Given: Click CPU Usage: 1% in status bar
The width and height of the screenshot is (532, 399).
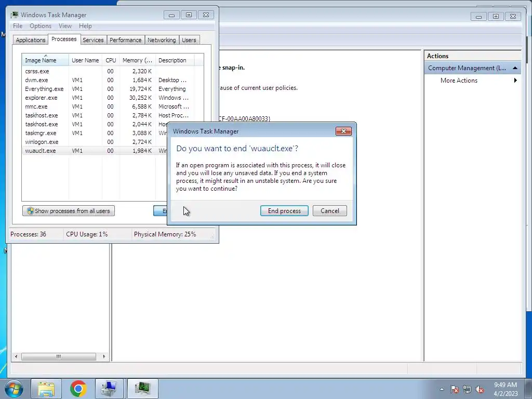Looking at the screenshot, I should pyautogui.click(x=87, y=234).
